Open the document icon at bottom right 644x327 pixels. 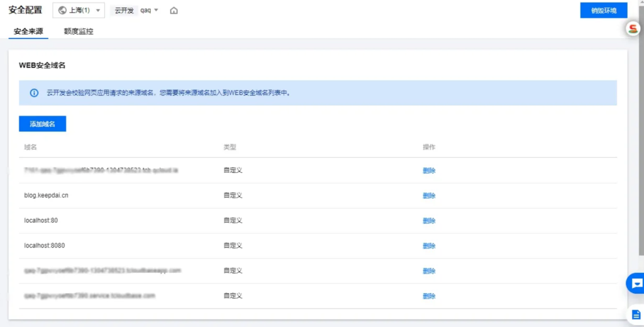click(x=636, y=314)
